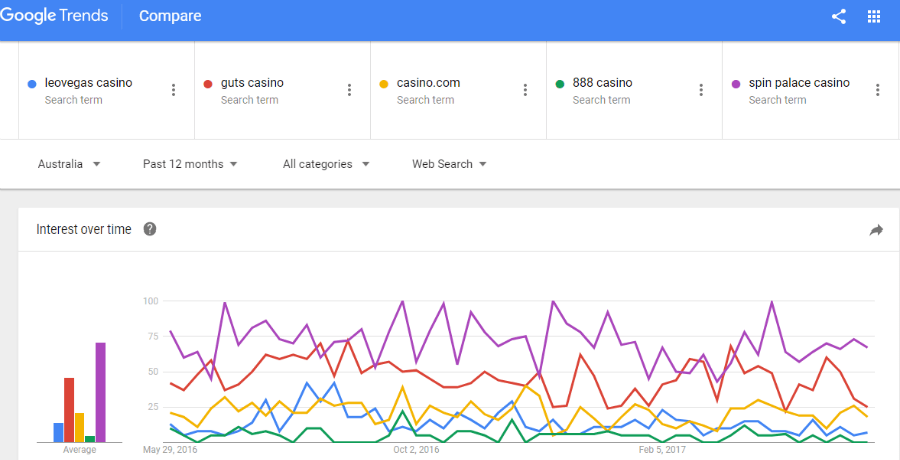Click red average bar for guts casino
The width and height of the screenshot is (900, 460).
(69, 409)
